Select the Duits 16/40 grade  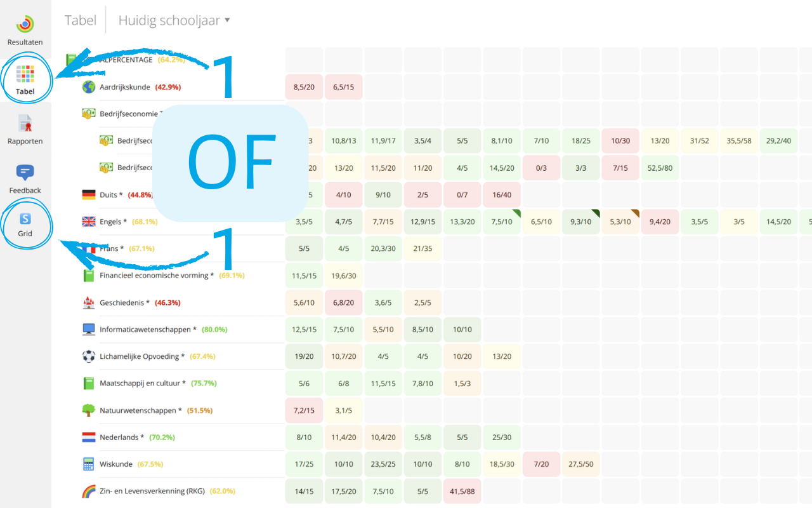coord(501,195)
